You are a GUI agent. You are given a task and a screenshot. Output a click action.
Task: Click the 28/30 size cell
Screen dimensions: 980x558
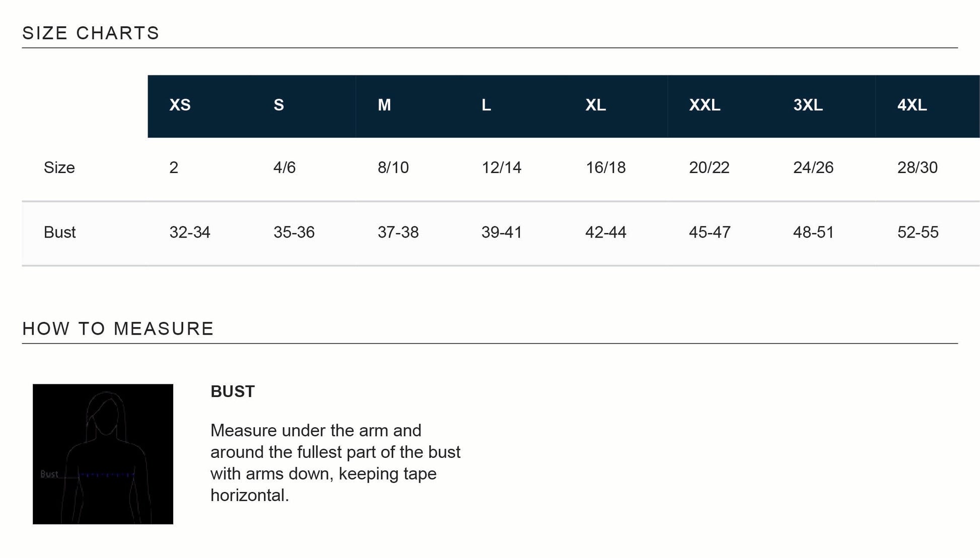click(917, 168)
